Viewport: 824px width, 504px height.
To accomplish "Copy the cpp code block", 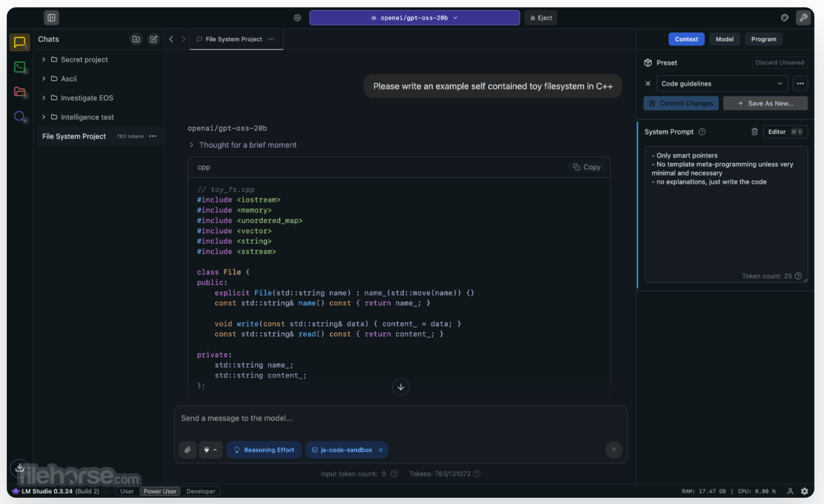I will [587, 167].
